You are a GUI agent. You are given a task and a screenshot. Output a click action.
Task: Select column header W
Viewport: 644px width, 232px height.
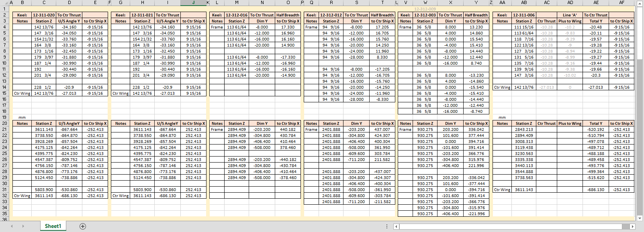[425, 3]
